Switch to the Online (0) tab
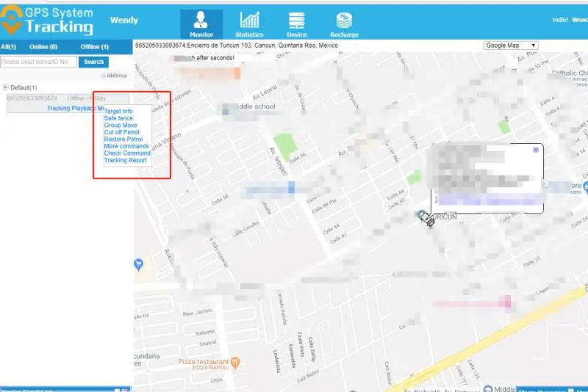588x392 pixels. [43, 47]
